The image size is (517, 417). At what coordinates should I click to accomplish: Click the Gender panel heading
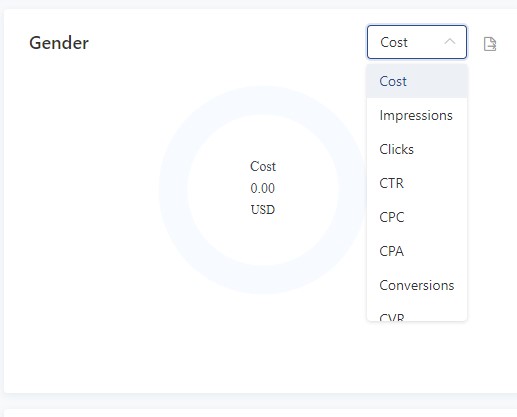click(x=59, y=43)
